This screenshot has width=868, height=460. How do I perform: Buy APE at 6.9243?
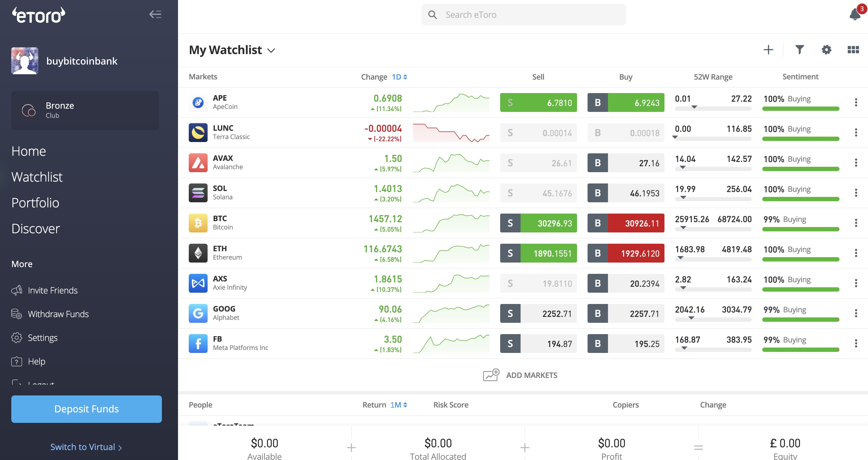pos(626,102)
